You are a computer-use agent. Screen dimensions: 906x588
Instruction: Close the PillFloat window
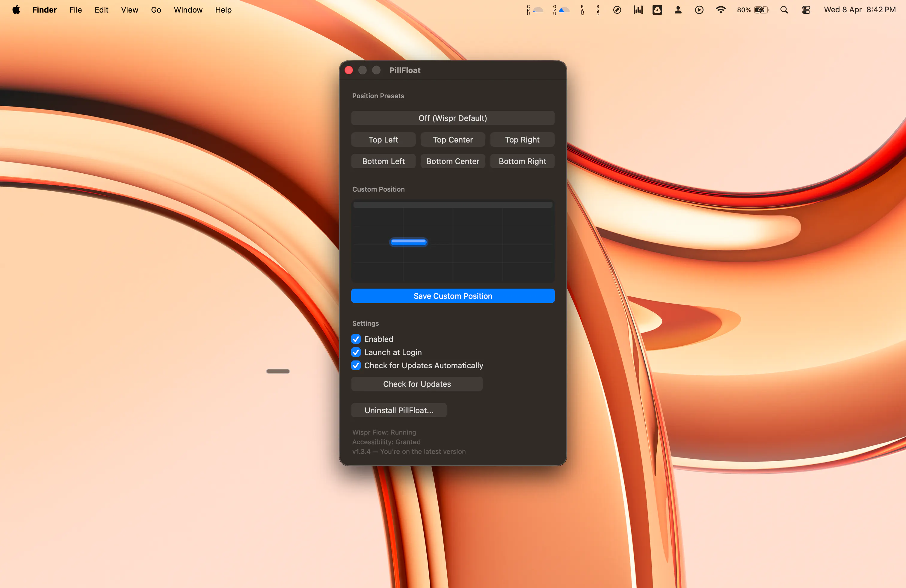click(349, 70)
